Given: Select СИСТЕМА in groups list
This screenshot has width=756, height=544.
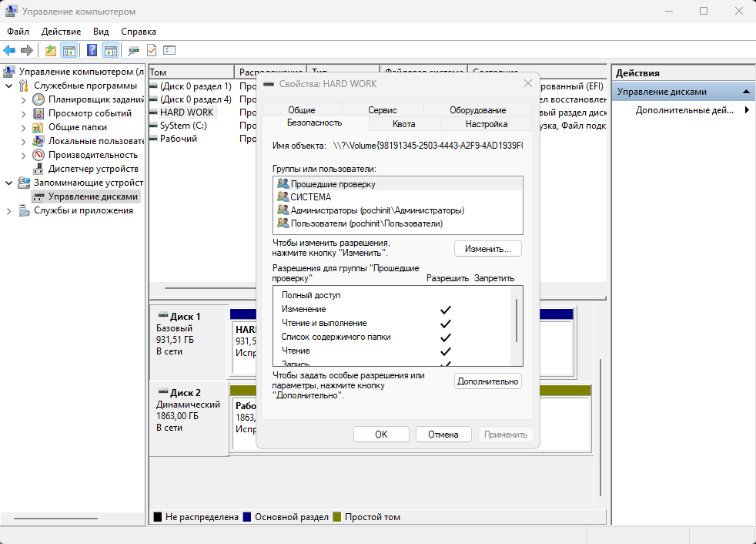Looking at the screenshot, I should [310, 197].
